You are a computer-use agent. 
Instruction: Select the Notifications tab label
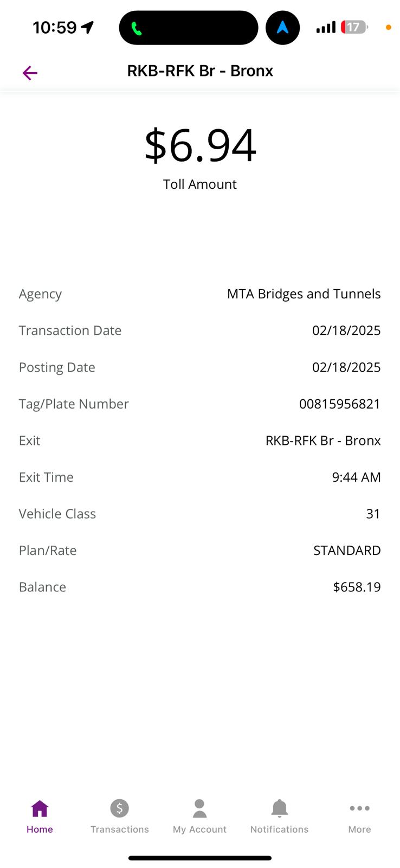tap(279, 829)
